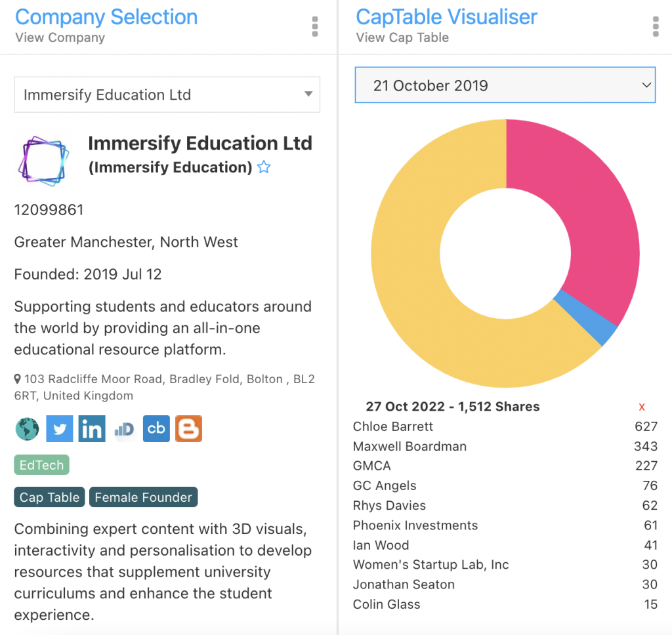Dismiss the shares list with the red X
Viewport: 672px width, 635px height.
tap(642, 407)
